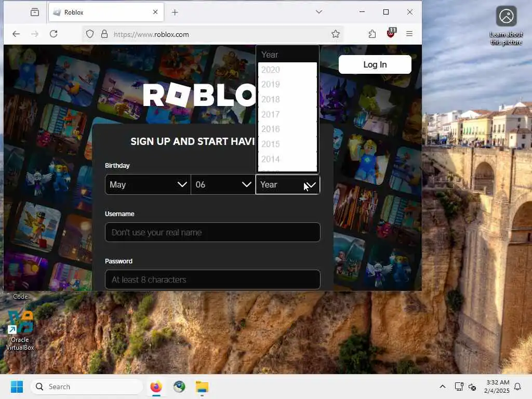Open the globe app in the taskbar
Image resolution: width=532 pixels, height=399 pixels.
pyautogui.click(x=179, y=387)
